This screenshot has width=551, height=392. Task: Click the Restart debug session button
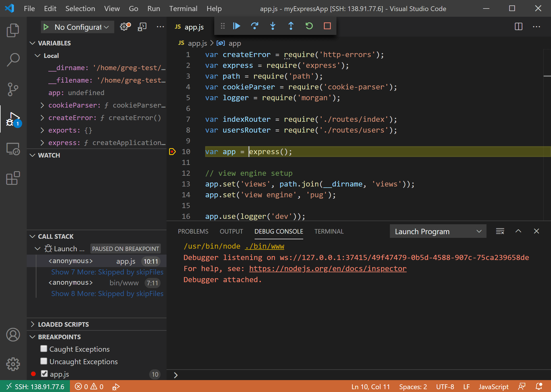309,26
